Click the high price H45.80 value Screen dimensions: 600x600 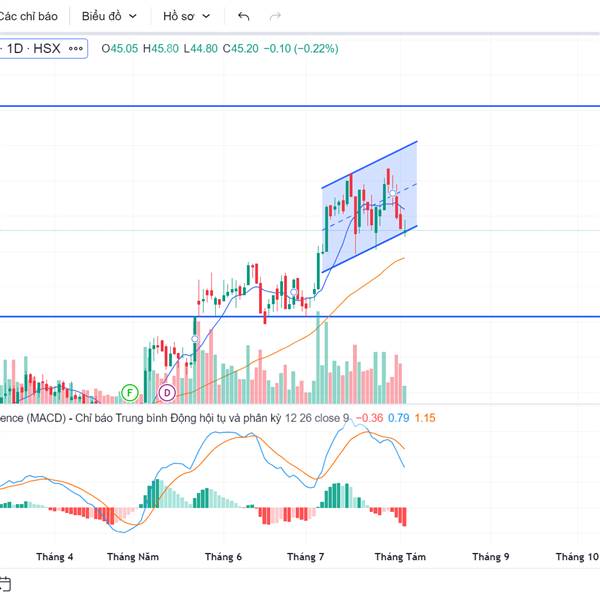tap(161, 49)
